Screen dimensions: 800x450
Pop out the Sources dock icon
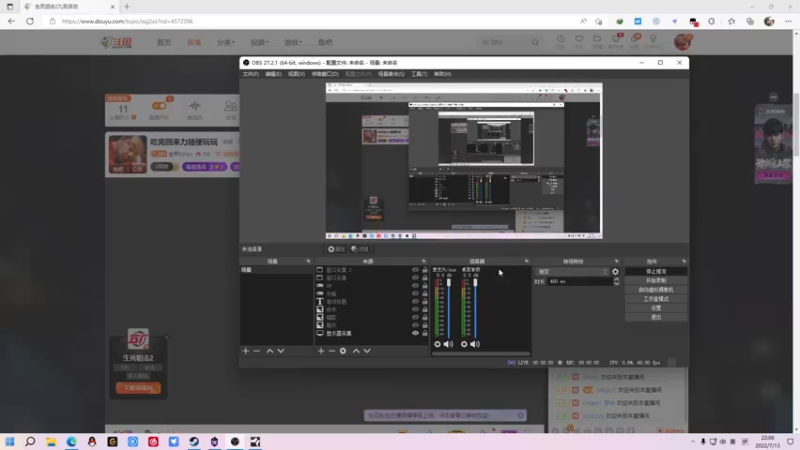(423, 261)
